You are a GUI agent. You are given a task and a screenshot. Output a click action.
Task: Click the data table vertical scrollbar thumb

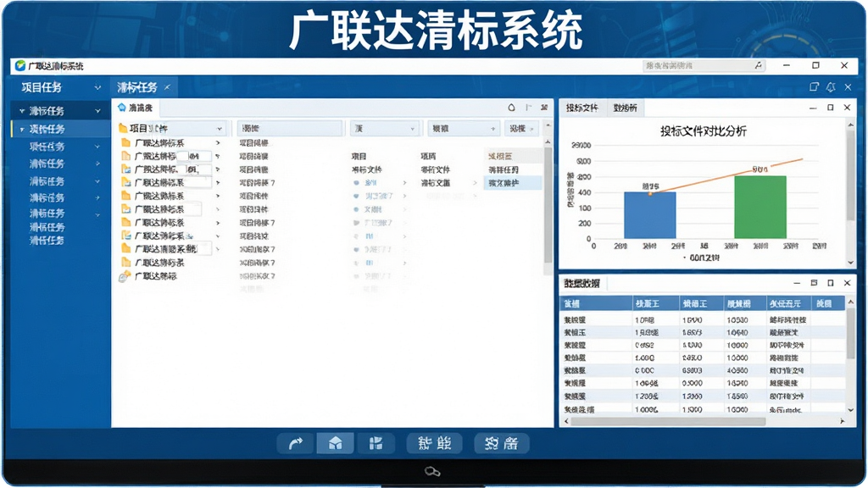[x=851, y=332]
